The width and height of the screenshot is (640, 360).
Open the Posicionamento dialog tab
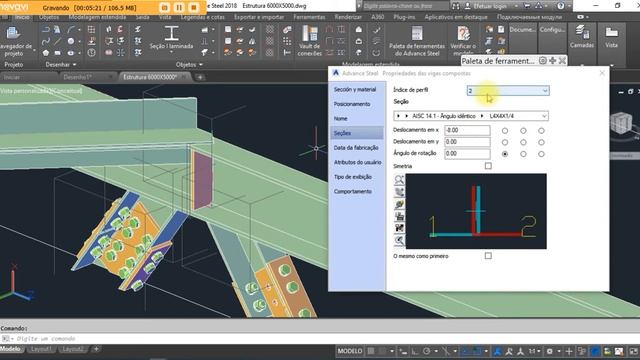coord(352,104)
